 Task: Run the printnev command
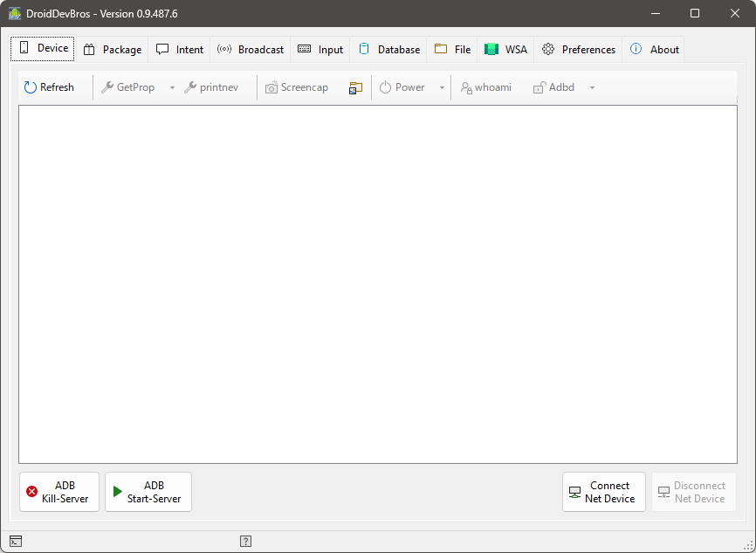pos(211,87)
